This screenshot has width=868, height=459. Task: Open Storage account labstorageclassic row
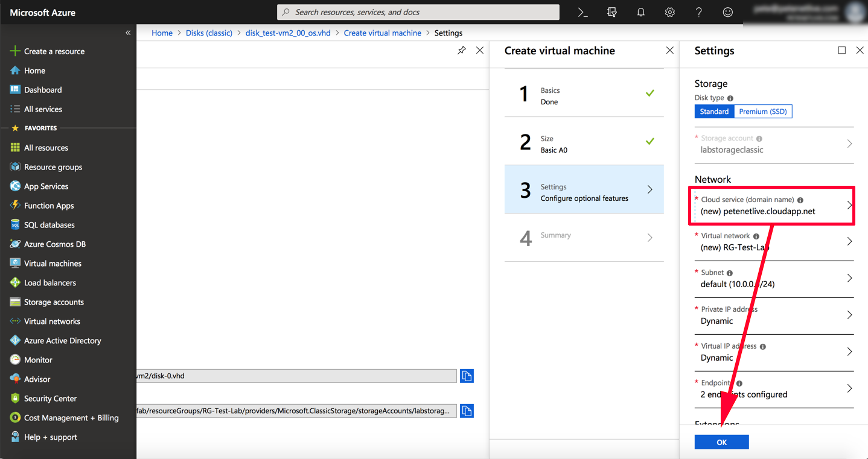point(774,144)
